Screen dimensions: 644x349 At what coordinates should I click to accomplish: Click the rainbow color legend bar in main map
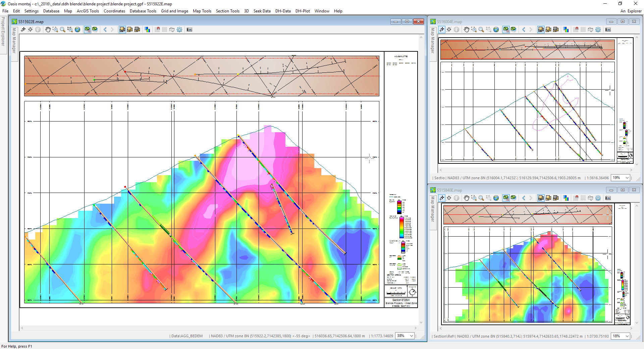pyautogui.click(x=401, y=228)
